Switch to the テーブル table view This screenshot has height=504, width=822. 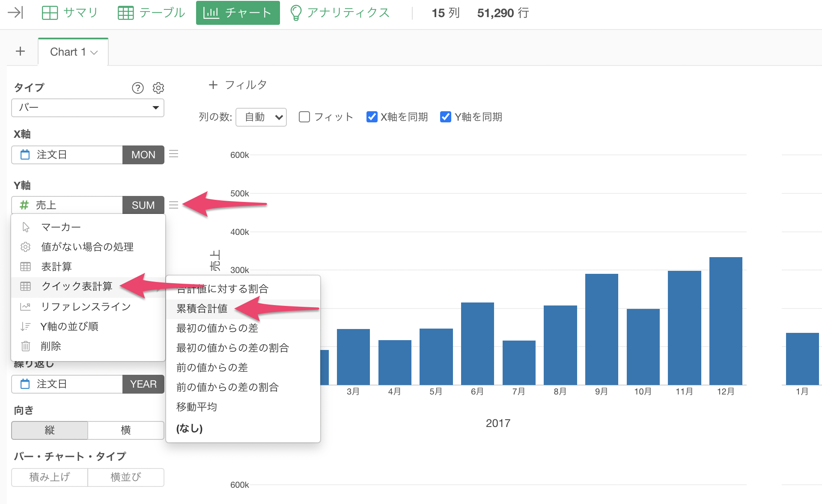pos(151,13)
